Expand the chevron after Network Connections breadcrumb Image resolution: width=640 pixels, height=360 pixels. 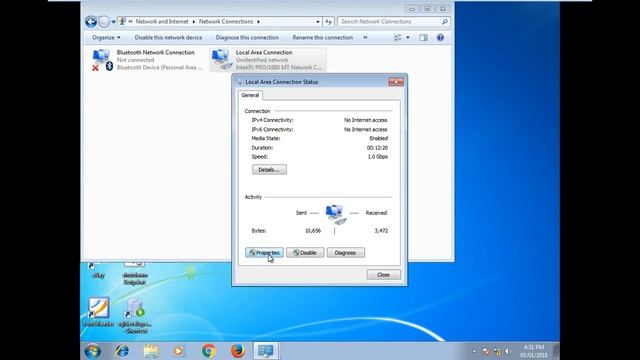tap(258, 22)
